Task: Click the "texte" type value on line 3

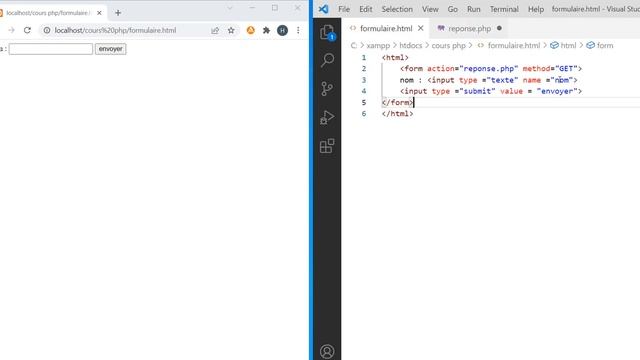Action: tap(502, 80)
